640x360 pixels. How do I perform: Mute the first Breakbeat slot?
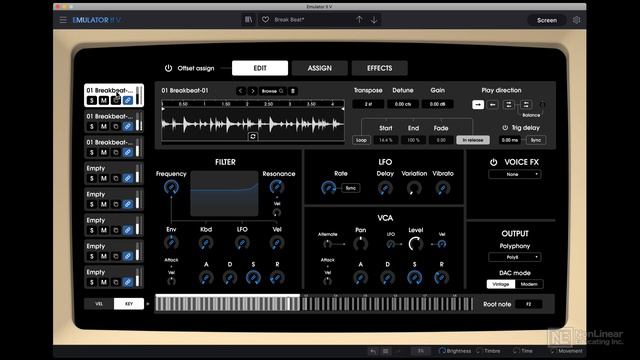coord(104,100)
